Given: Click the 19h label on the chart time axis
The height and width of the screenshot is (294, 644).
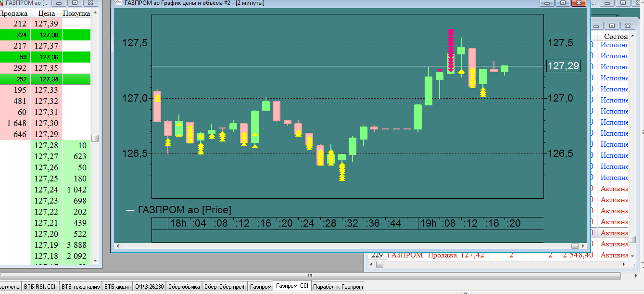Looking at the screenshot, I should pos(428,223).
